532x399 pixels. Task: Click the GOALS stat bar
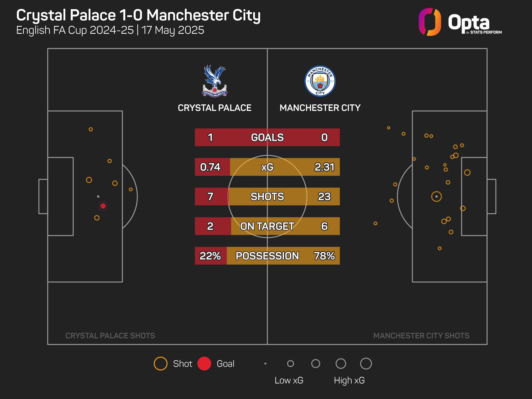click(267, 137)
